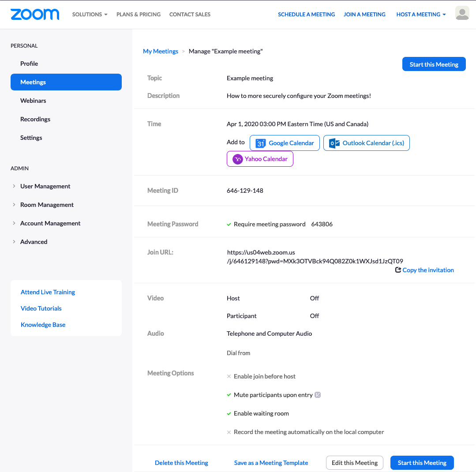Click Edit this Meeting button
The width and height of the screenshot is (476, 472).
tap(354, 463)
